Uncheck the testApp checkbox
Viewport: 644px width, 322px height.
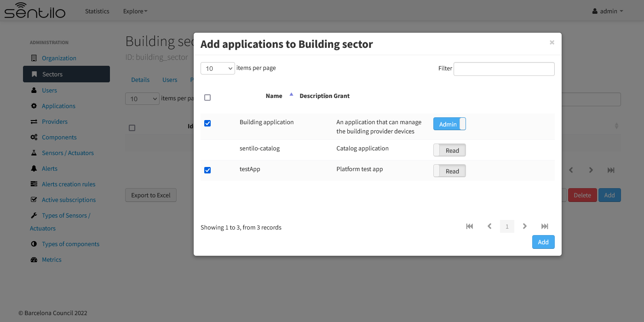pyautogui.click(x=207, y=170)
